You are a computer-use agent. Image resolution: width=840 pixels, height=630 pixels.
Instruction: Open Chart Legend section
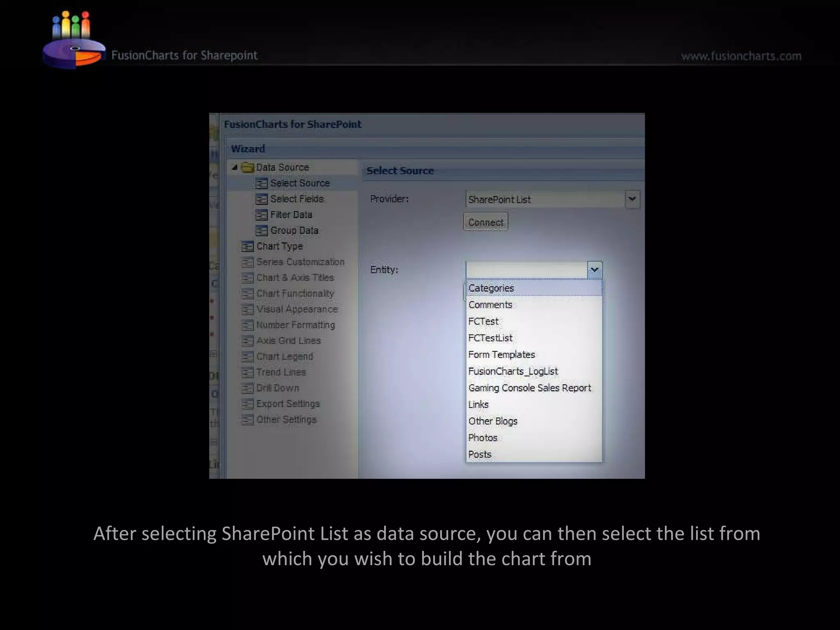coord(284,356)
